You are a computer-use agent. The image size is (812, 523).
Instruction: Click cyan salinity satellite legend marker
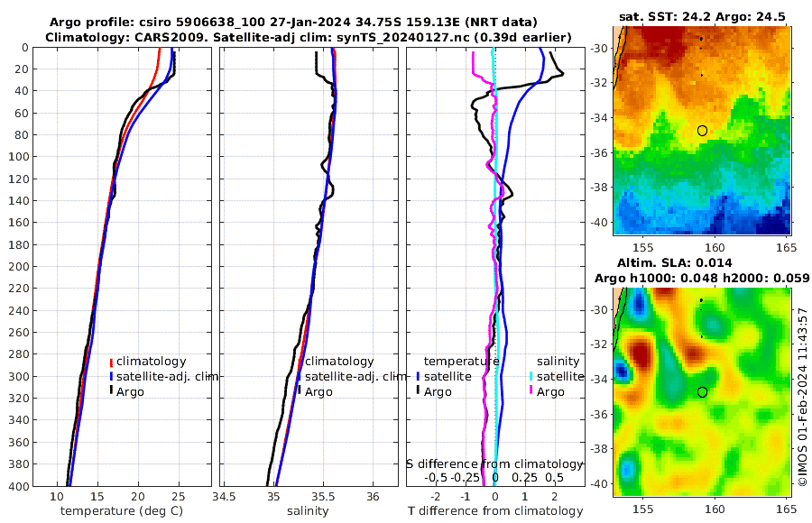531,376
